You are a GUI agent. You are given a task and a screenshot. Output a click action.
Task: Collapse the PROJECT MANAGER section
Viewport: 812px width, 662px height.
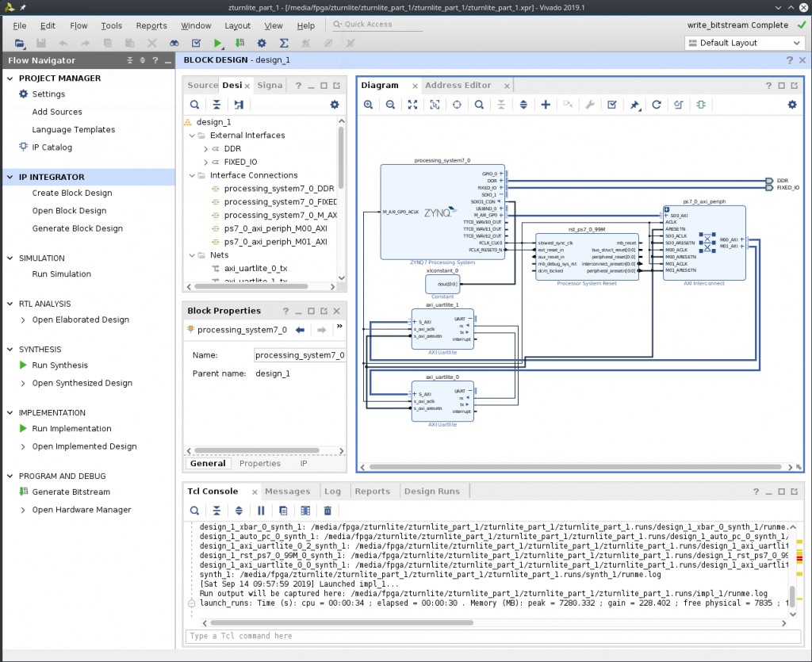[x=10, y=78]
